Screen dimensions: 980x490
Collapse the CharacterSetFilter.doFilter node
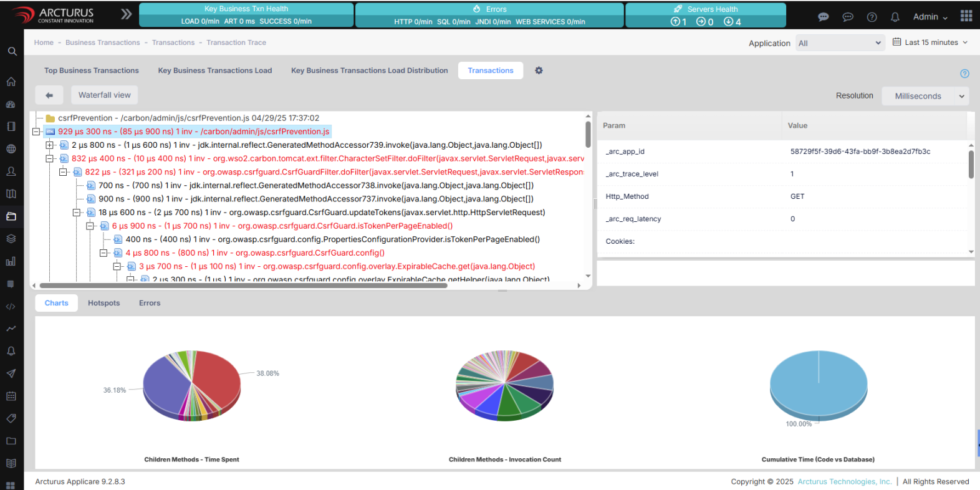[x=50, y=158]
